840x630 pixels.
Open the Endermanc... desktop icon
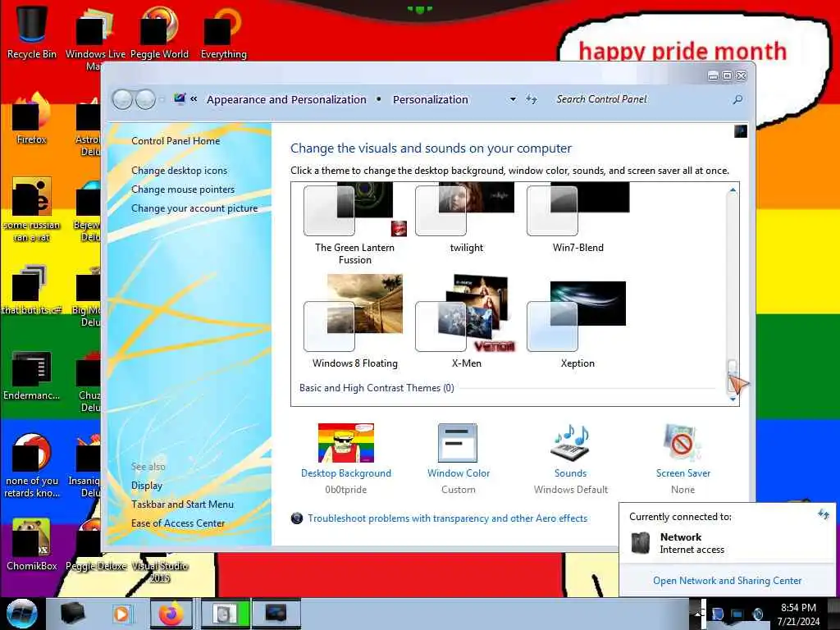click(32, 375)
